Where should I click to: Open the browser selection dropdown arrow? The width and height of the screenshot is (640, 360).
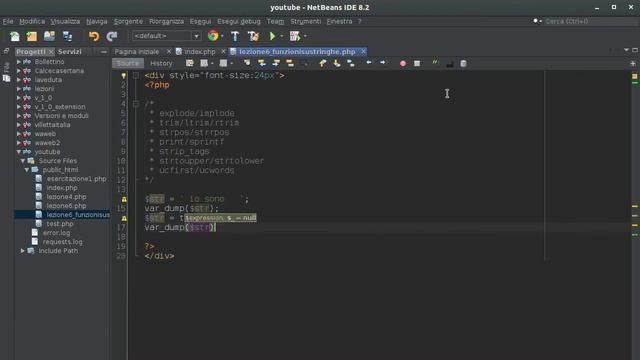(x=222, y=36)
